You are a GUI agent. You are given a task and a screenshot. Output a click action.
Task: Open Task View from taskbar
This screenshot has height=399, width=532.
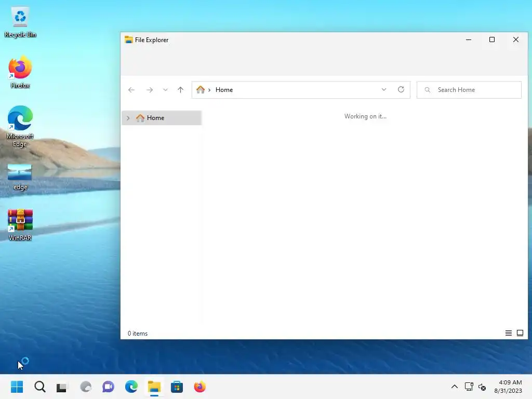pyautogui.click(x=62, y=387)
